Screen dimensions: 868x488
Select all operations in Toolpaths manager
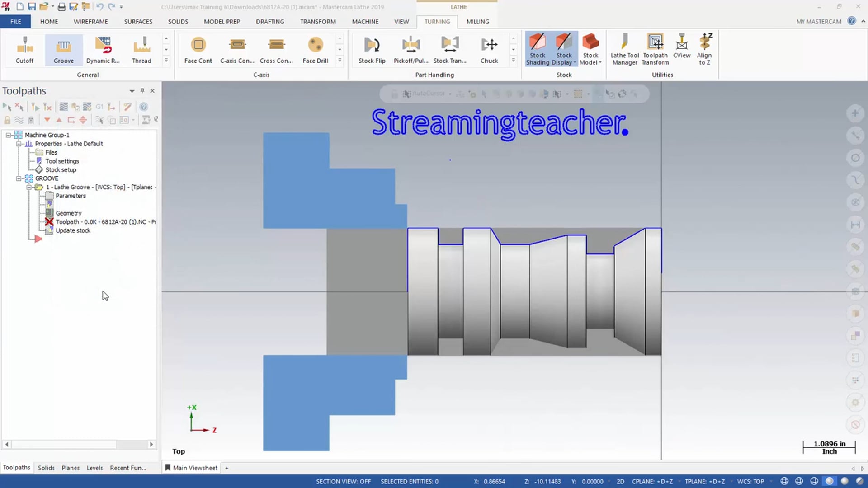coord(7,107)
